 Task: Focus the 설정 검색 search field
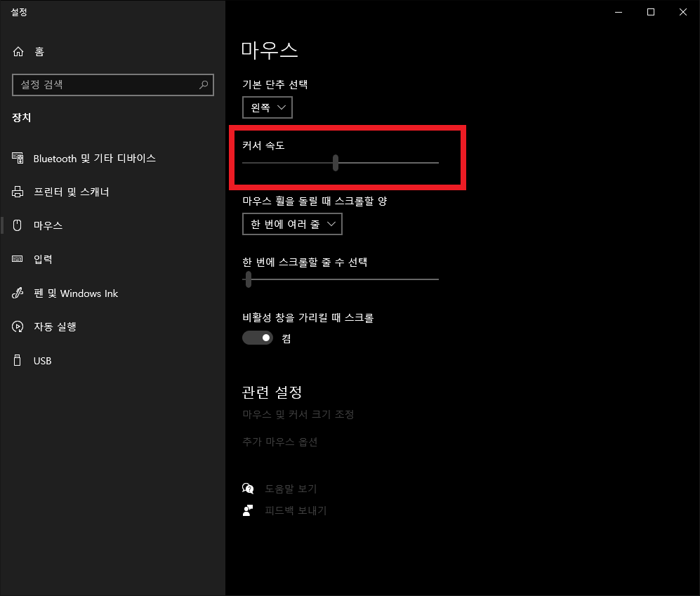pos(113,85)
